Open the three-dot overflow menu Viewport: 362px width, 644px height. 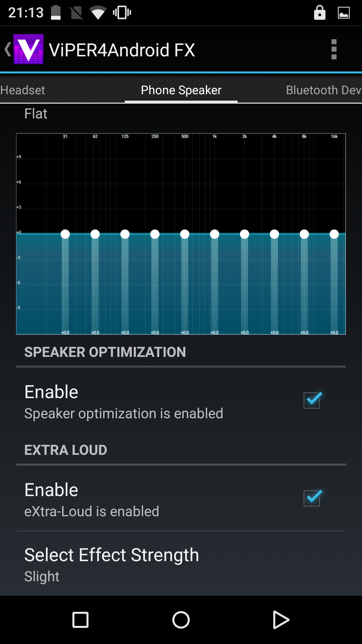pos(334,49)
